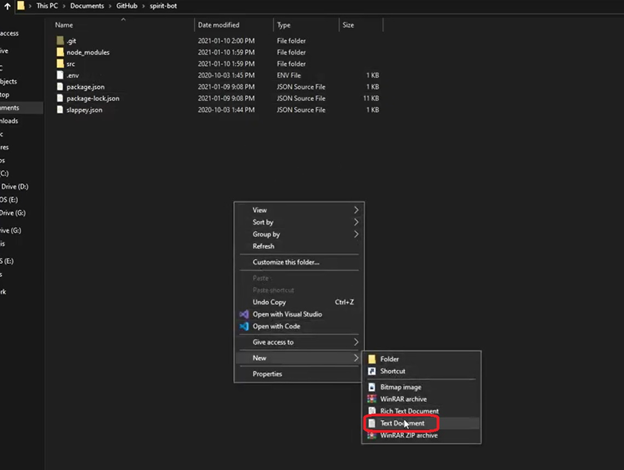Expand the View submenu arrow
This screenshot has width=624, height=470.
(356, 210)
